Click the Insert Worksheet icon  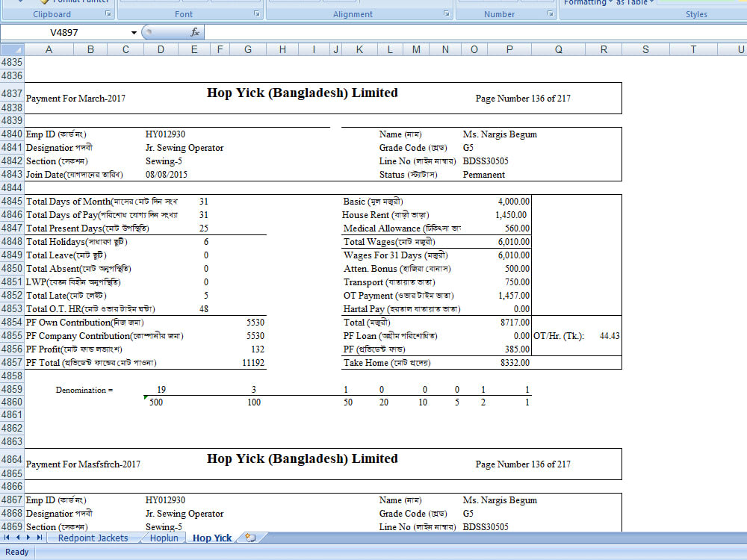click(x=250, y=538)
